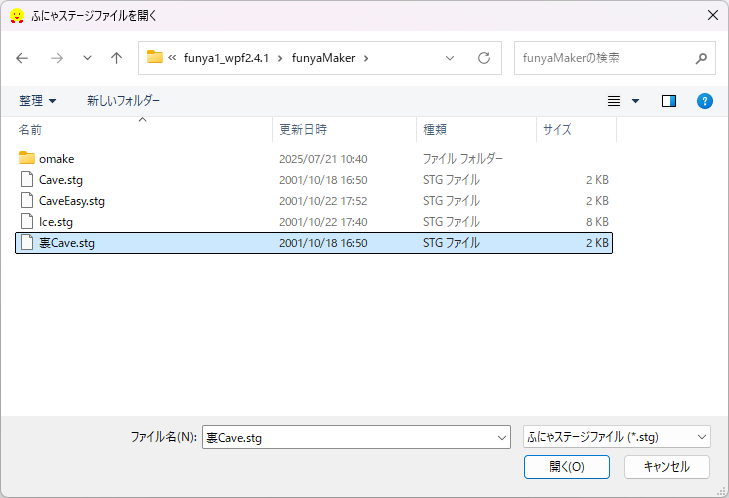729x498 pixels.
Task: Open the 整理 menu
Action: [x=37, y=100]
